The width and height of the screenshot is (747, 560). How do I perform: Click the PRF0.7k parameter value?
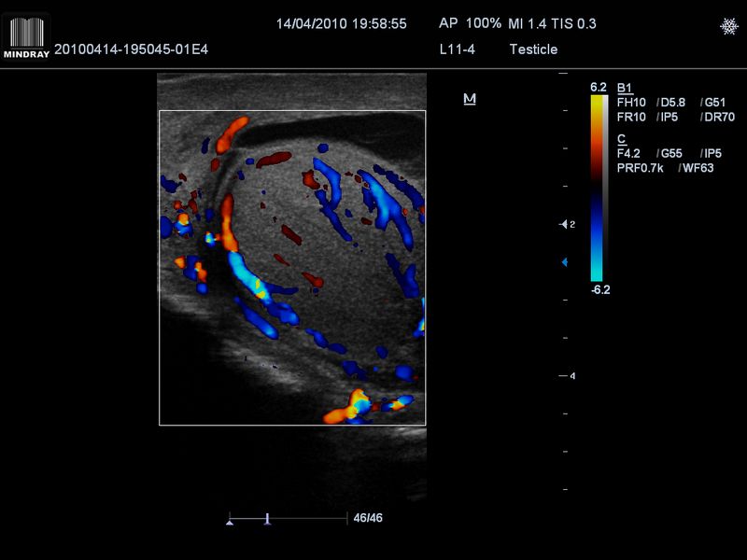(640, 168)
